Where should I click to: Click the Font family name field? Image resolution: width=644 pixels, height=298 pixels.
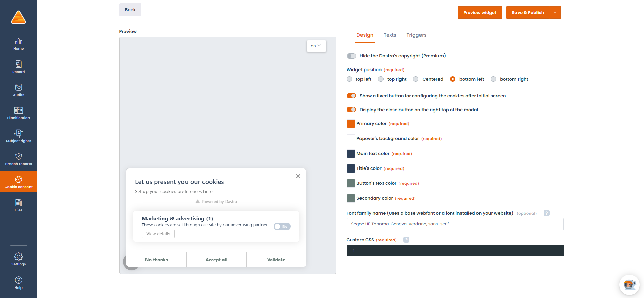click(x=454, y=224)
